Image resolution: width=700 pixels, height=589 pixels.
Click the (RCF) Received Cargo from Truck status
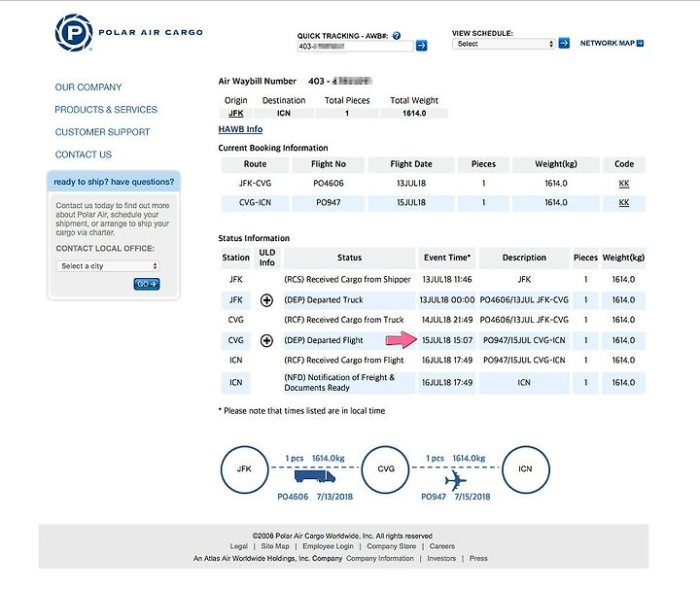pyautogui.click(x=344, y=320)
